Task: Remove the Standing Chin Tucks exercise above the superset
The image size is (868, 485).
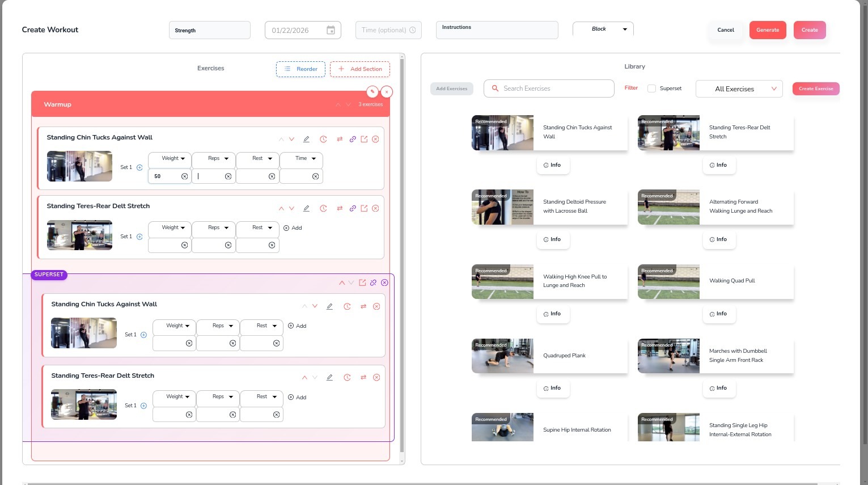Action: [375, 139]
